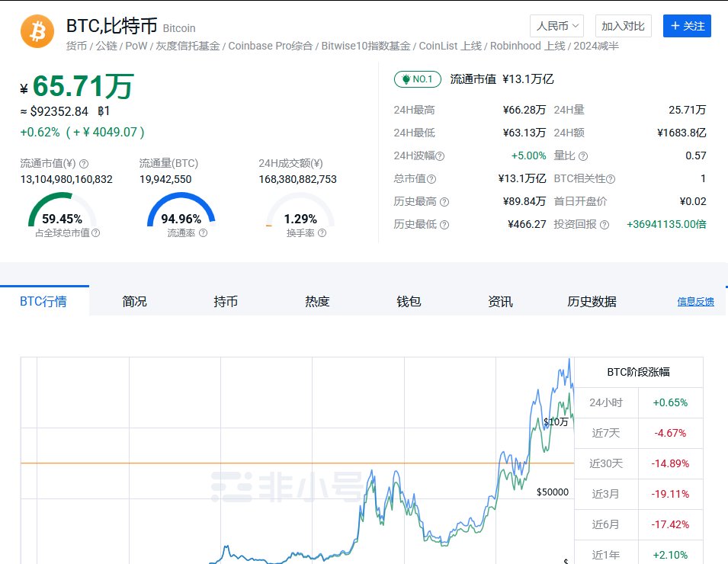Click the 19,942,550 circulating supply value

point(165,179)
